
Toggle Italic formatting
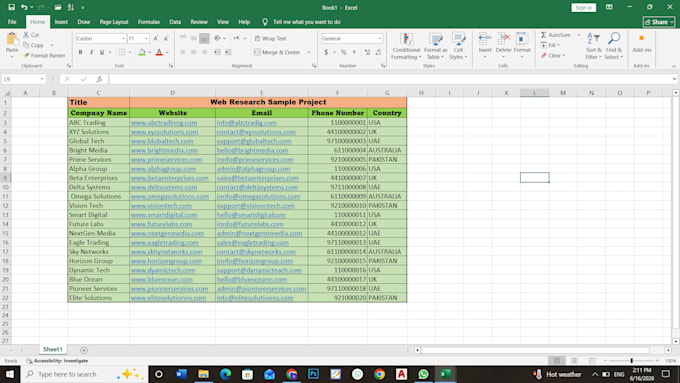pos(92,52)
